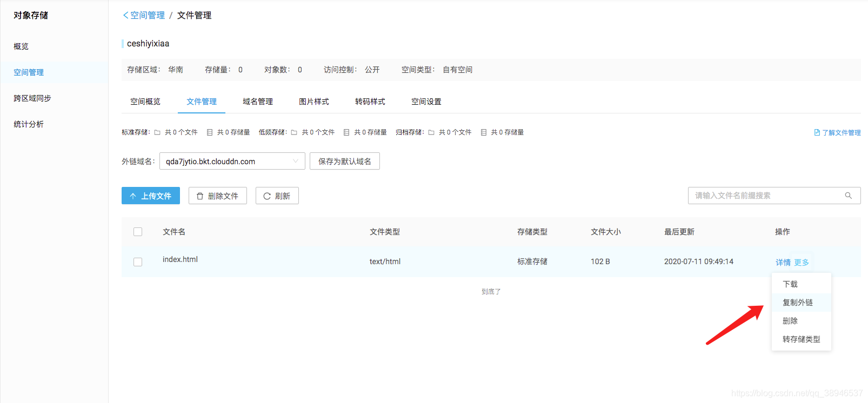The image size is (868, 403).
Task: Click the 到底了 end-of-list text
Action: click(491, 292)
